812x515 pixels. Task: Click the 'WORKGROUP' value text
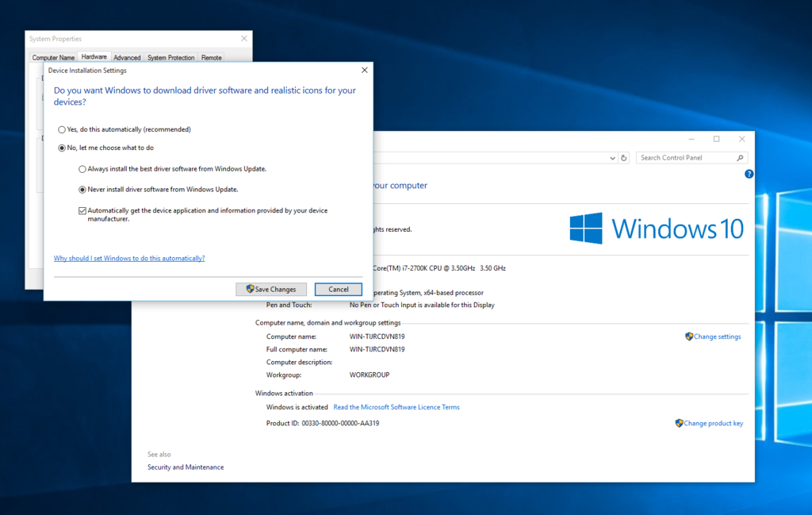point(370,375)
